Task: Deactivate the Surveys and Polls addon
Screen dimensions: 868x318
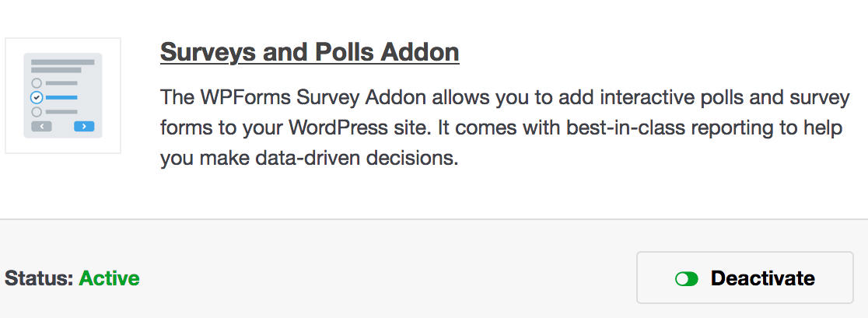Action: click(x=744, y=278)
